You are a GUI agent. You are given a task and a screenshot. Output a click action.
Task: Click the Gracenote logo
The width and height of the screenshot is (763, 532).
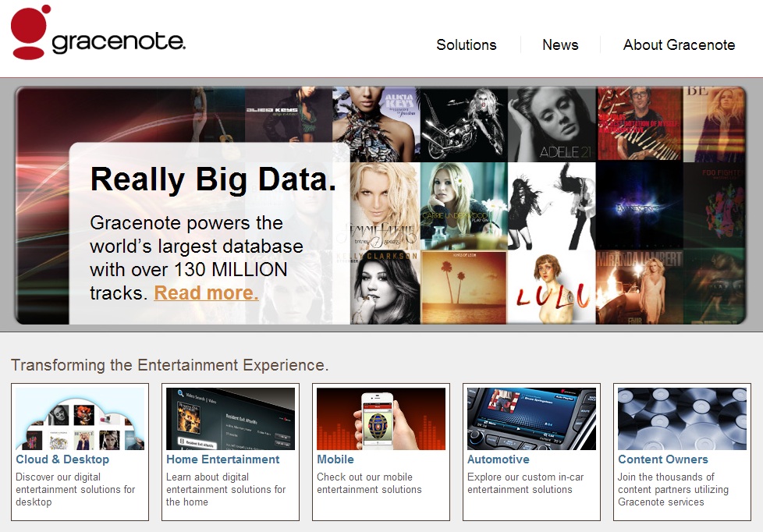pos(98,33)
